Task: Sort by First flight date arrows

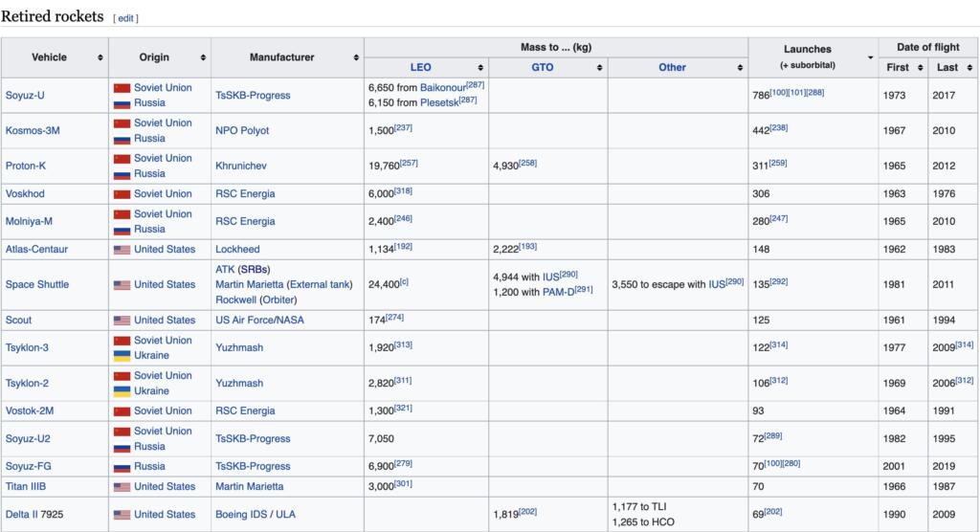Action: [920, 68]
